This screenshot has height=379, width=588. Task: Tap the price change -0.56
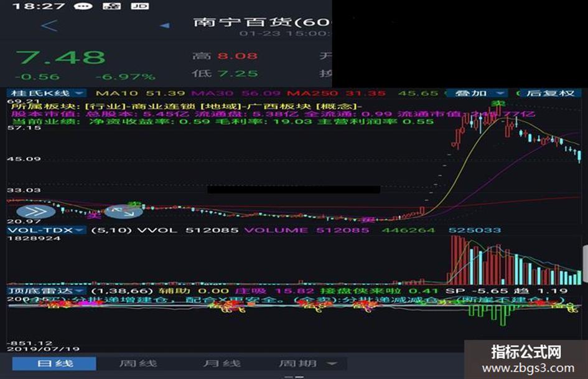37,77
